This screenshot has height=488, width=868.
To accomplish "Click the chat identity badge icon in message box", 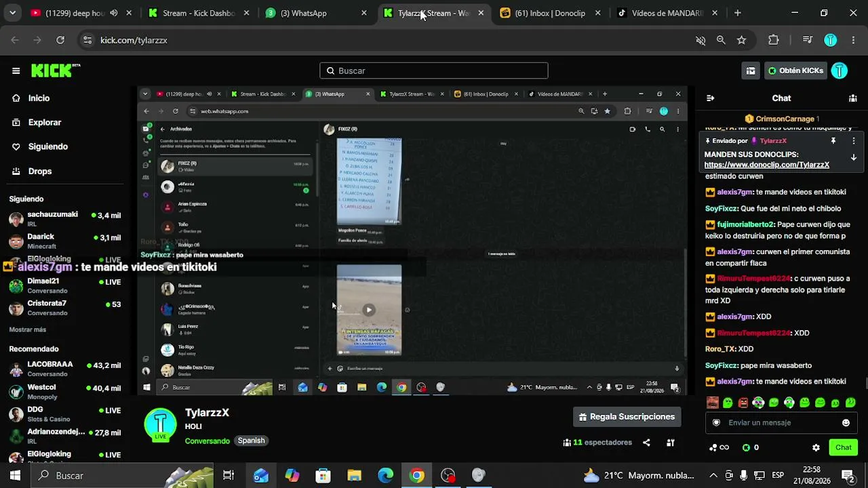I will pos(716,422).
